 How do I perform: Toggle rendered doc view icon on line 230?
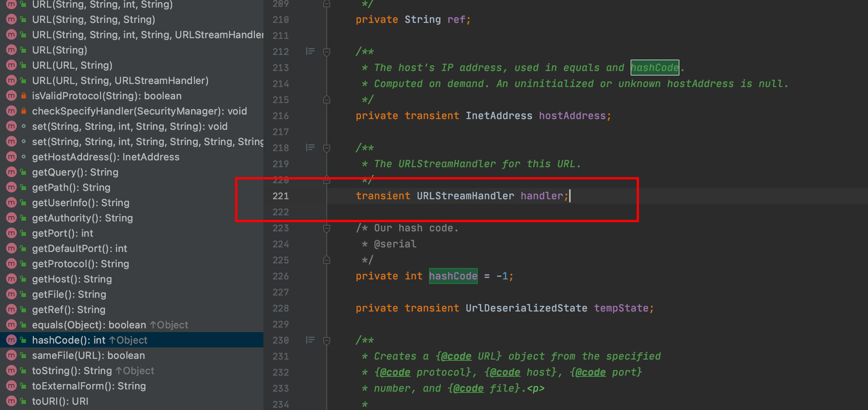click(x=310, y=340)
